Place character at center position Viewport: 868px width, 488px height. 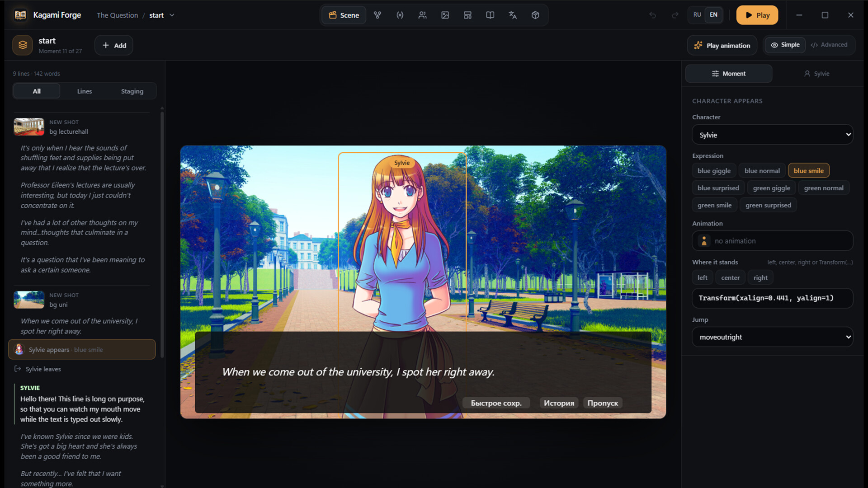pyautogui.click(x=730, y=277)
